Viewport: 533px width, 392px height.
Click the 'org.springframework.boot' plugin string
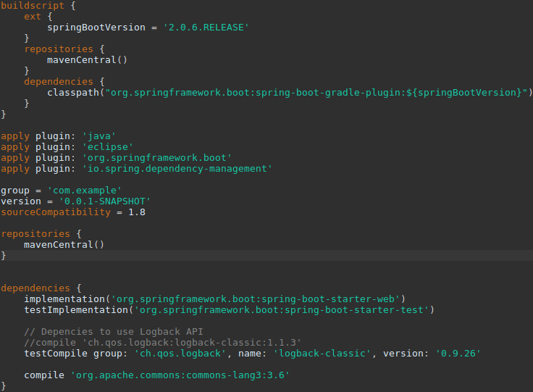click(156, 158)
